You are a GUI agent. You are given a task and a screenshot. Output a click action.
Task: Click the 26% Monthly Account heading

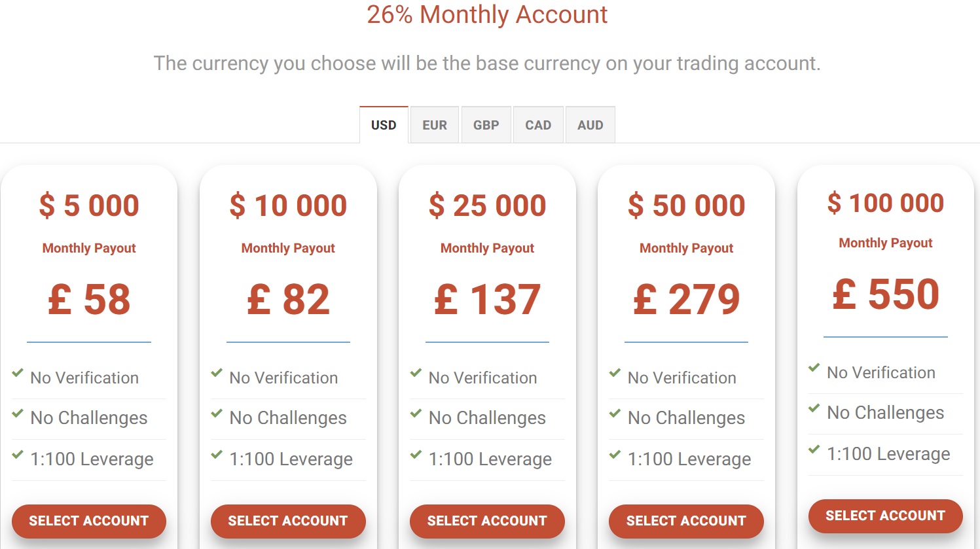point(487,14)
